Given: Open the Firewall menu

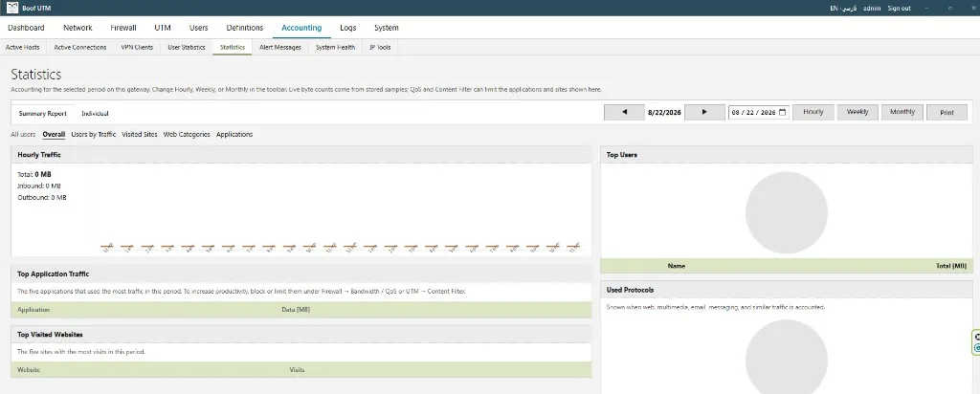Looking at the screenshot, I should [x=123, y=28].
